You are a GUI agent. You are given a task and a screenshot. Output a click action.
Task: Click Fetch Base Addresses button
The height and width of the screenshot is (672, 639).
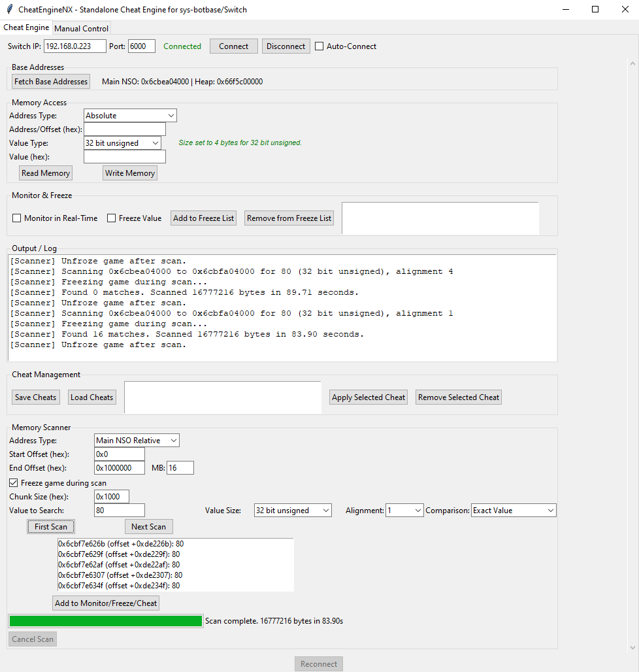[51, 82]
